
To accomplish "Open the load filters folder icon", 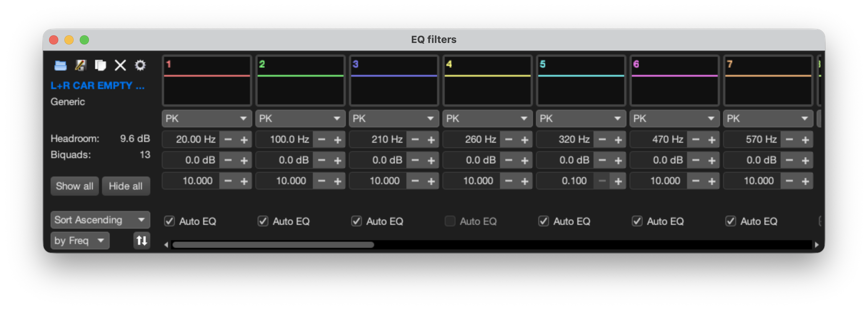I will 60,65.
